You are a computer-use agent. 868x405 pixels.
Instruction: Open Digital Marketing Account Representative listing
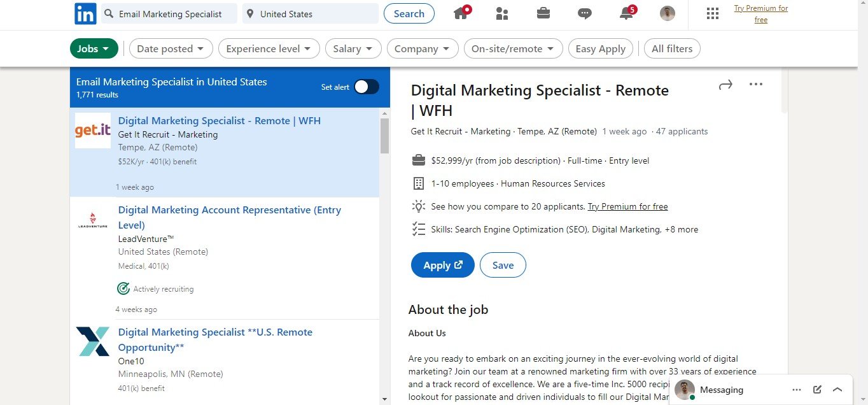click(230, 217)
